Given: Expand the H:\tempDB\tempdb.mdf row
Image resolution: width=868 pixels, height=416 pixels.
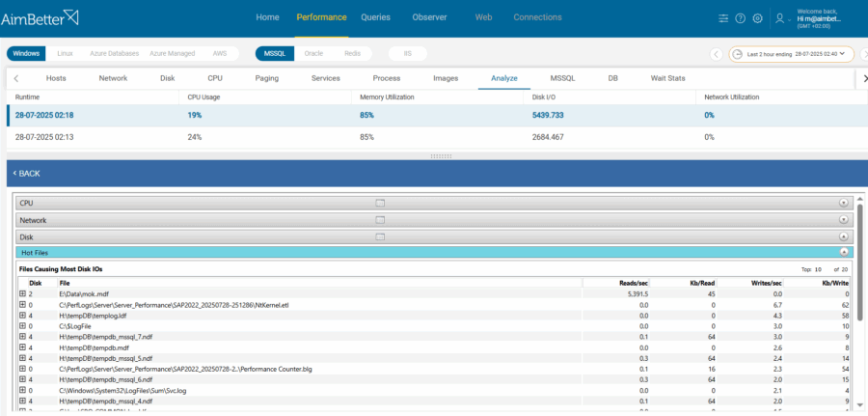Looking at the screenshot, I should (x=23, y=347).
